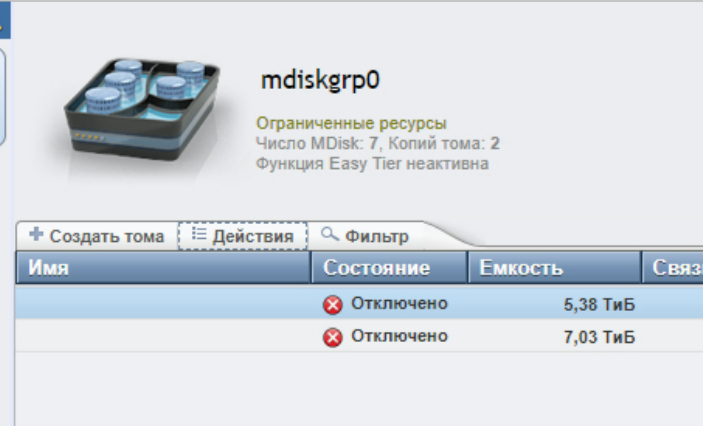
Task: Click Отключено status in the first row
Action: point(399,304)
